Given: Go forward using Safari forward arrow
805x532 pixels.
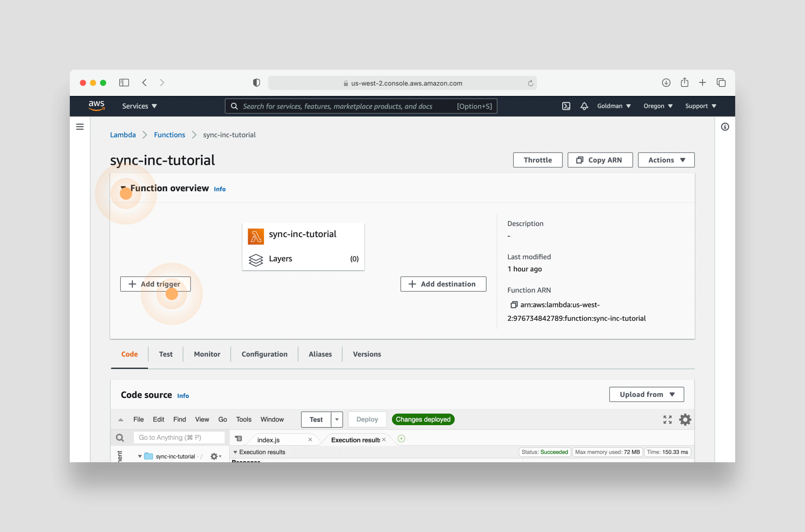Looking at the screenshot, I should tap(162, 83).
